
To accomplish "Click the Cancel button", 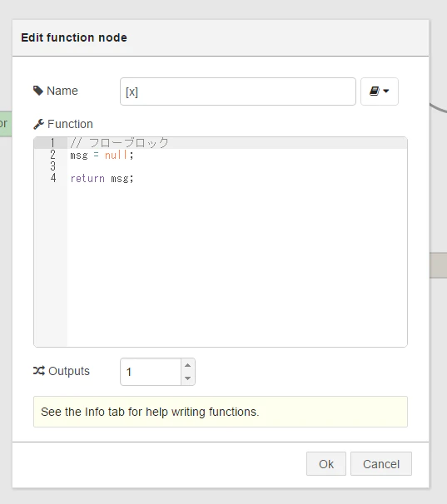I will (381, 464).
